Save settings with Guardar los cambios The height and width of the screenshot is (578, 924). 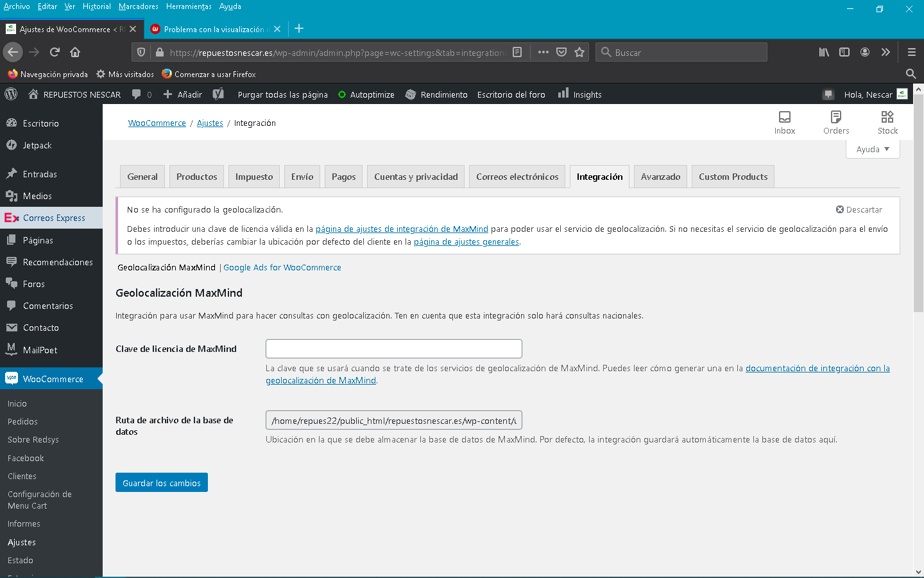coord(162,482)
